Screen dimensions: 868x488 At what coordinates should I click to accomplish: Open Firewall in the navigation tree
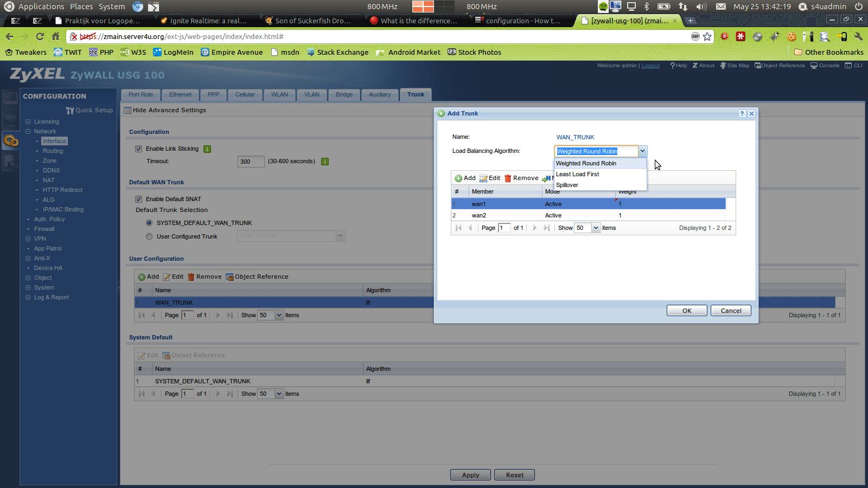click(x=44, y=229)
